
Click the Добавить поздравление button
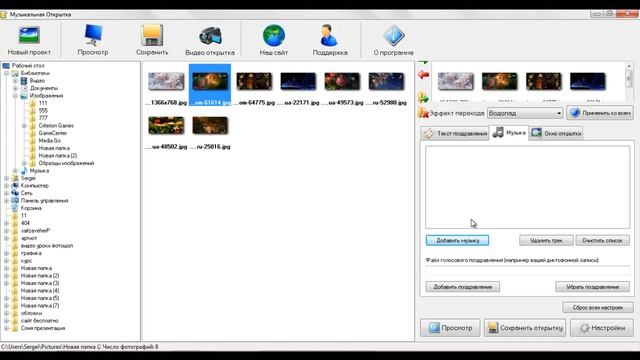462,287
